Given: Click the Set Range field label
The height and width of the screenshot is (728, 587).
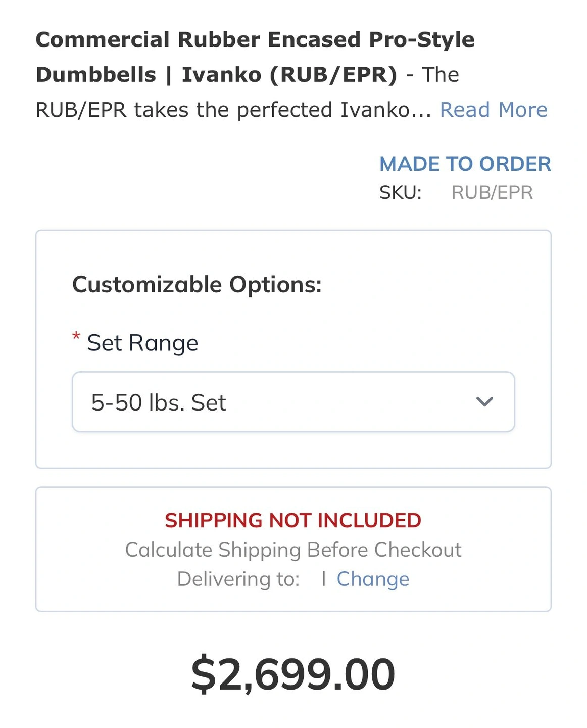Looking at the screenshot, I should click(142, 343).
